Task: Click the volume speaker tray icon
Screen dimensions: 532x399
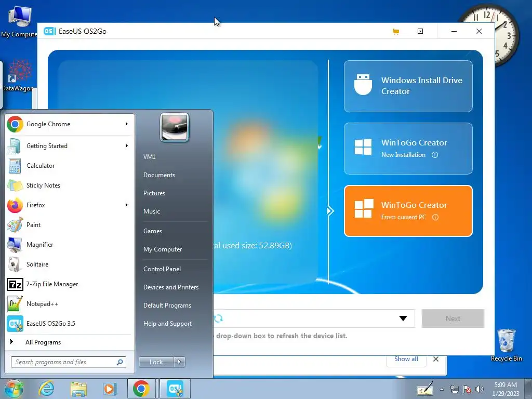Action: click(x=480, y=389)
